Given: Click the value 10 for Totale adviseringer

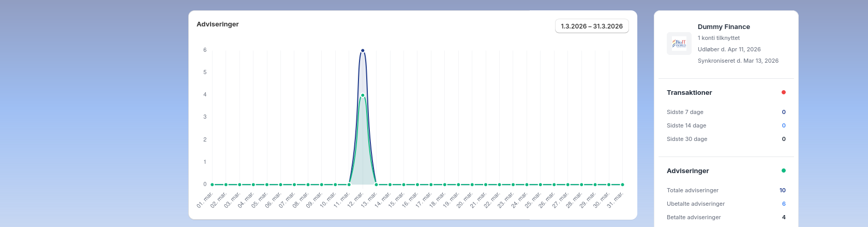Looking at the screenshot, I should point(783,190).
